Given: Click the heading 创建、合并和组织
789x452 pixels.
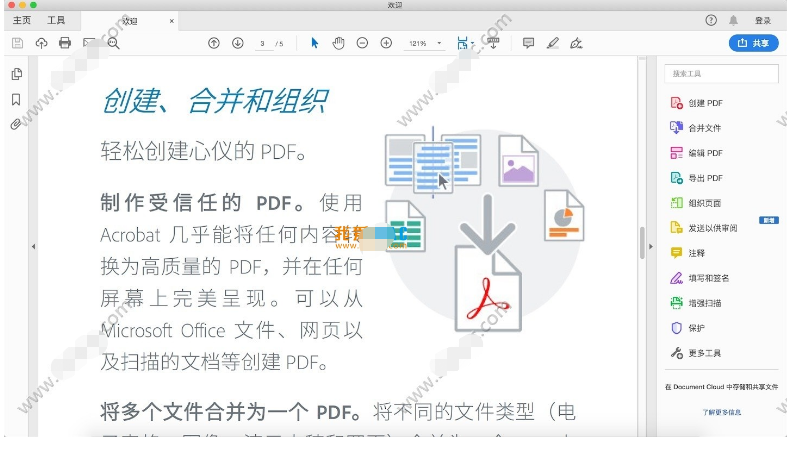Looking at the screenshot, I should point(215,101).
